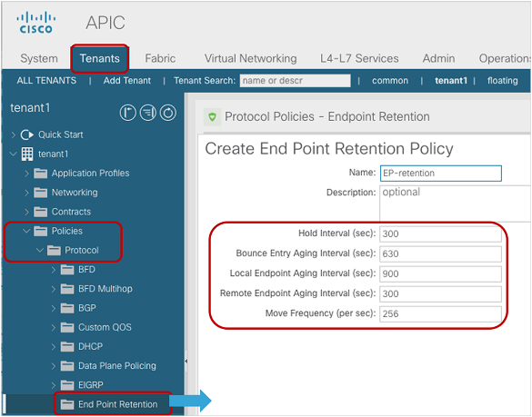The image size is (532, 417).
Task: Collapse the Policies chevron
Action: (x=26, y=232)
